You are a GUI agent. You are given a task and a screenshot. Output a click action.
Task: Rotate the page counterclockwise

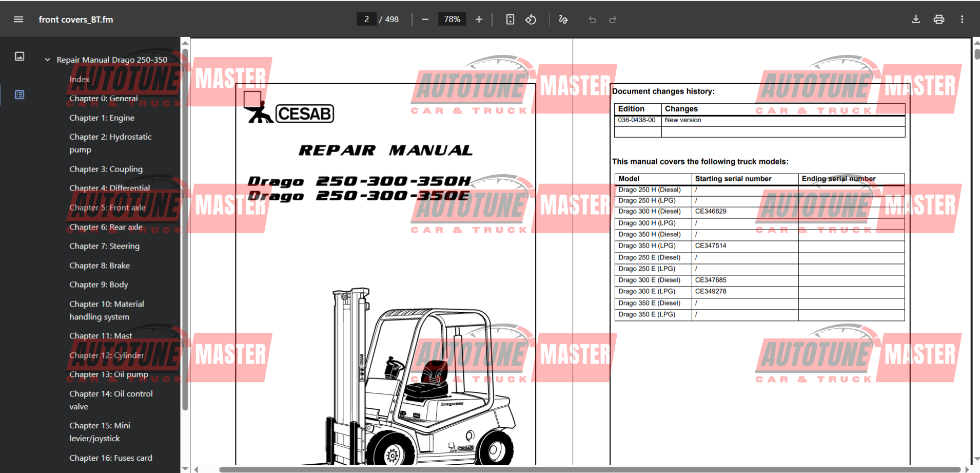(531, 19)
